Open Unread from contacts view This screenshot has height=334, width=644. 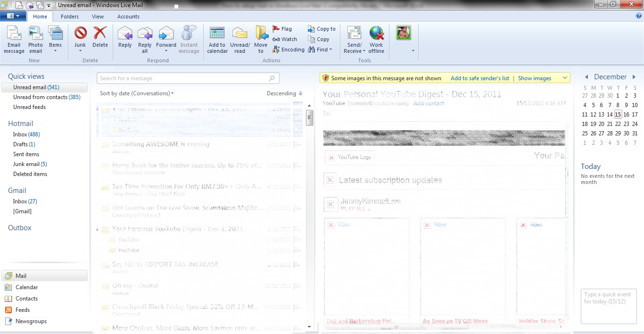coord(47,97)
